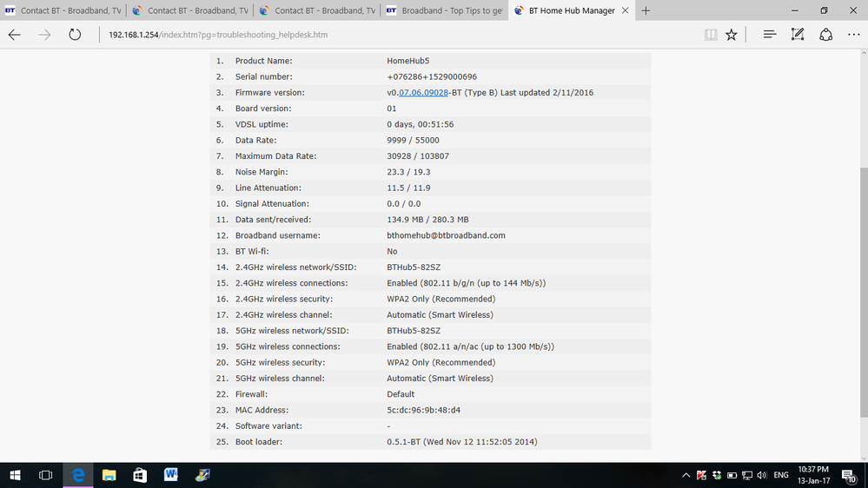Open Reading view book icon
The height and width of the screenshot is (488, 868).
tap(711, 35)
